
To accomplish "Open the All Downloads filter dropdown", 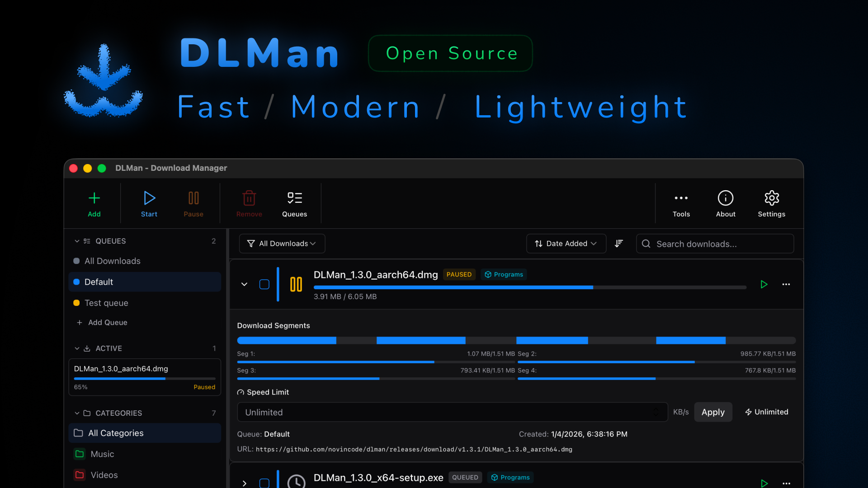I will (x=282, y=243).
